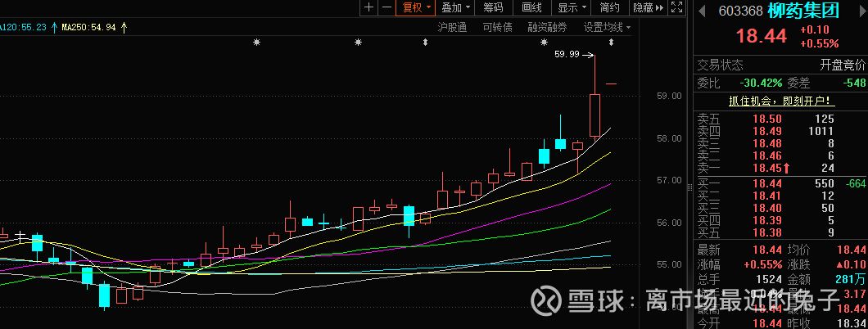Select the 买五 row at 18.38

coord(780,232)
